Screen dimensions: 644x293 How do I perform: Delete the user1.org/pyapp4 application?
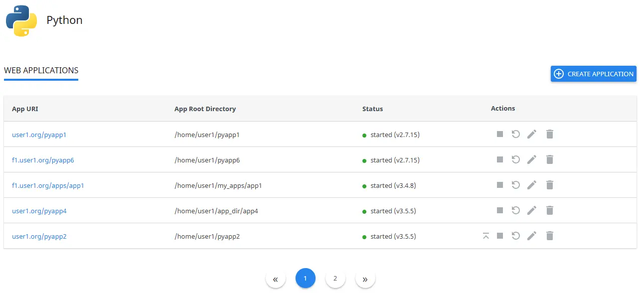[550, 210]
